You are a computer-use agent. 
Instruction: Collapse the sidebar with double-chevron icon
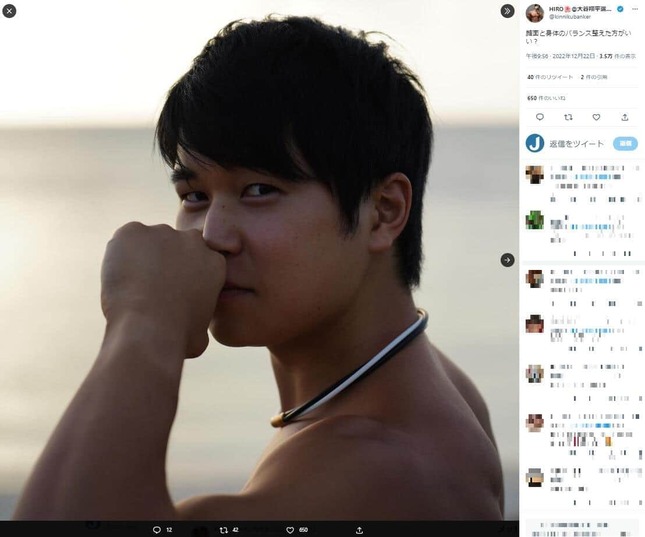click(x=507, y=11)
